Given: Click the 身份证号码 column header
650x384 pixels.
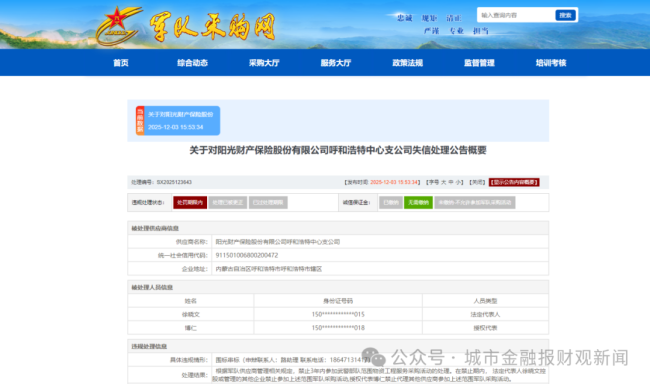Looking at the screenshot, I should pos(338,301).
